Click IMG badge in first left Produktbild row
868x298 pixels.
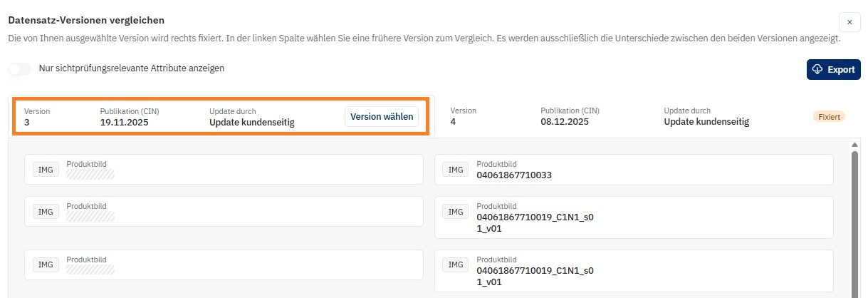pyautogui.click(x=46, y=170)
